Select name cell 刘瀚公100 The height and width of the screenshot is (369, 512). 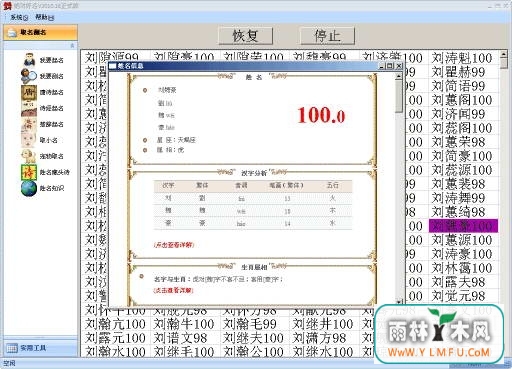coord(254,352)
